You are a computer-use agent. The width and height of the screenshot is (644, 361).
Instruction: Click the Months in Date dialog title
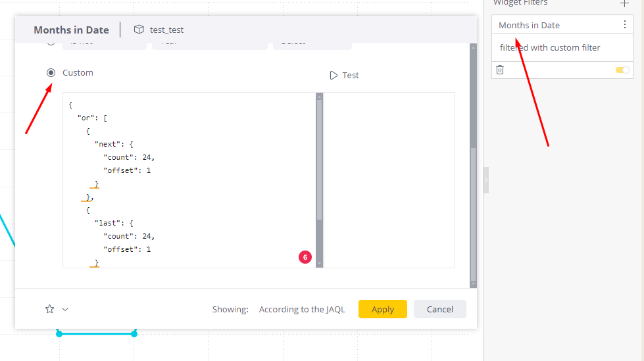(x=71, y=30)
